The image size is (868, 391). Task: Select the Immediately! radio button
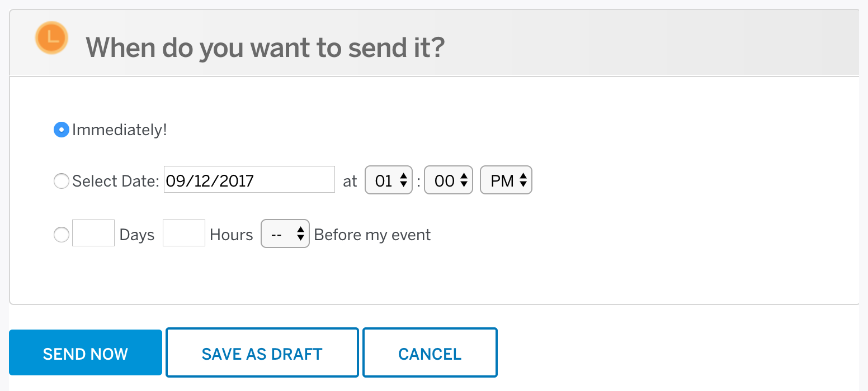pos(61,130)
